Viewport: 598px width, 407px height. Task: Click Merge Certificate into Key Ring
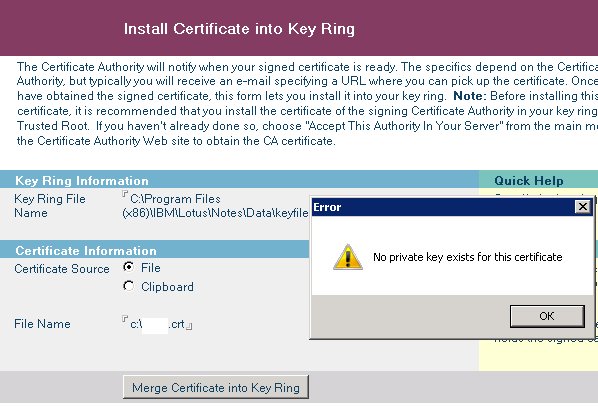(216, 388)
